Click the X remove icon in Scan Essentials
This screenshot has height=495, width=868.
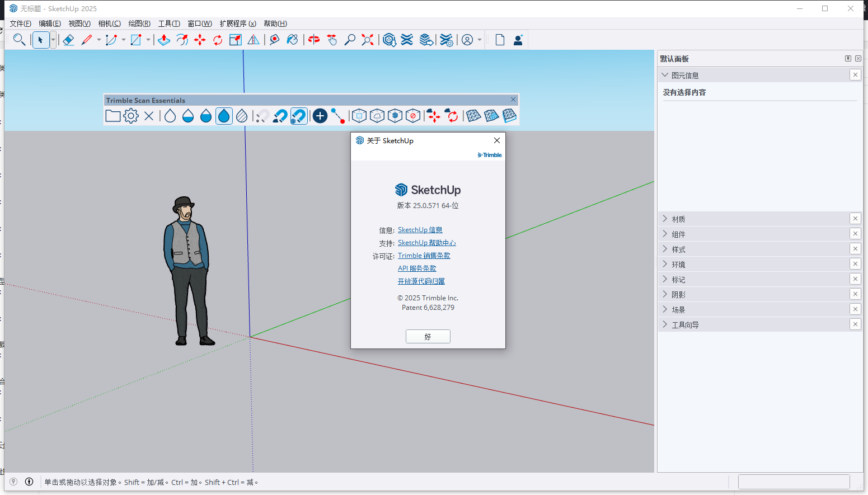pyautogui.click(x=149, y=116)
